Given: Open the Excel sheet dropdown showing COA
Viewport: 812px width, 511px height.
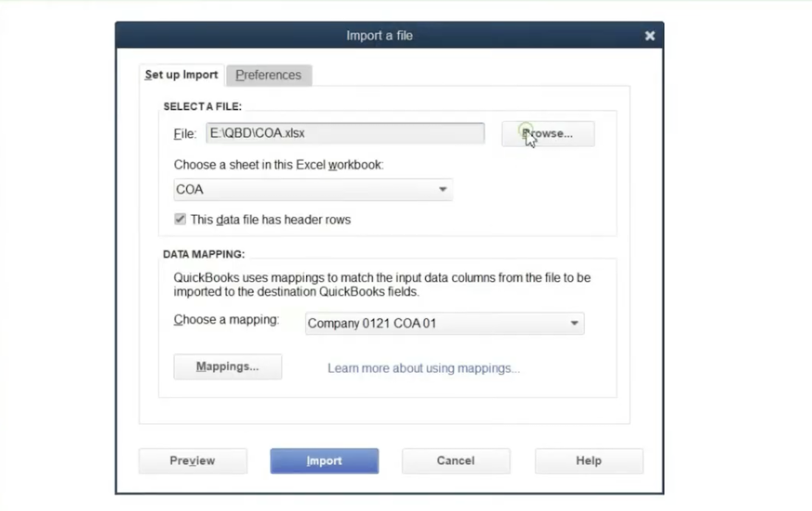Looking at the screenshot, I should (313, 190).
